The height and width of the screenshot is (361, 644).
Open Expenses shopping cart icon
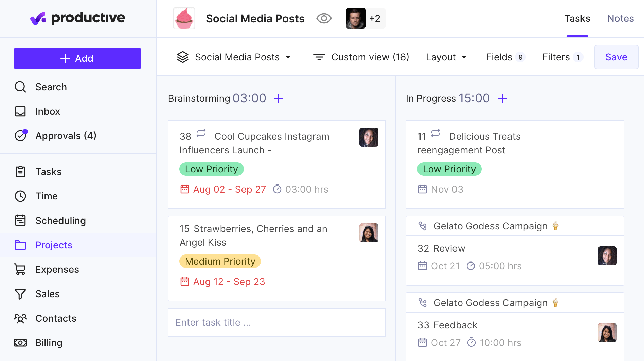tap(20, 269)
